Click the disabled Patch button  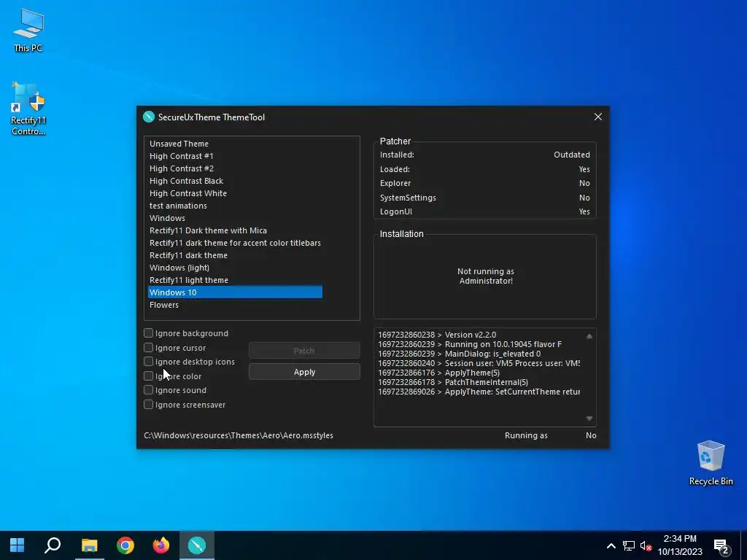pyautogui.click(x=304, y=351)
